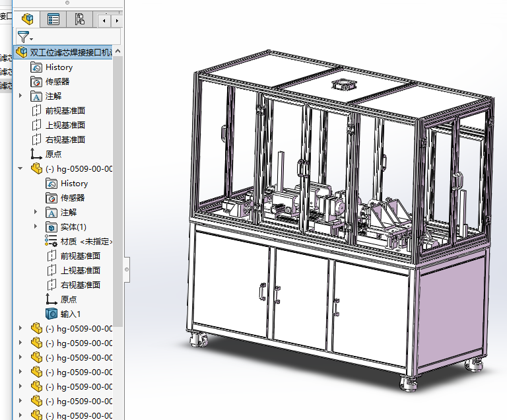Click the top-level History folder icon
The width and height of the screenshot is (507, 420).
[36, 67]
